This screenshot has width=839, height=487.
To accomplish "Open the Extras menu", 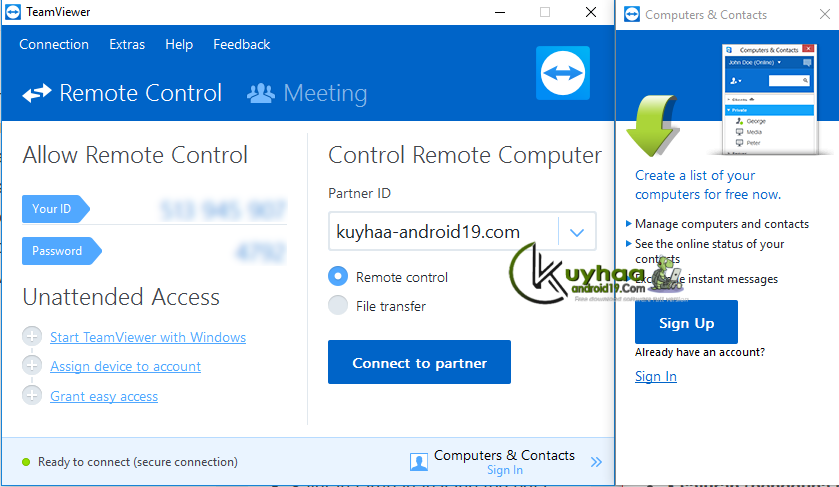I will (127, 44).
